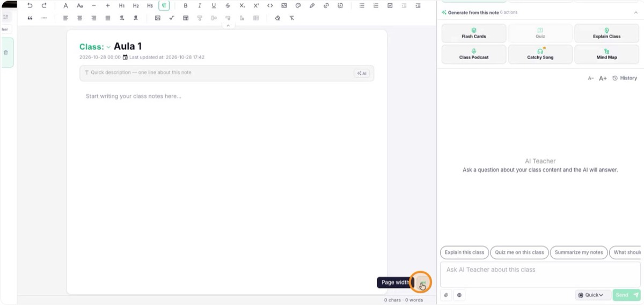
Task: Generate a Catchy Song
Action: 540,54
